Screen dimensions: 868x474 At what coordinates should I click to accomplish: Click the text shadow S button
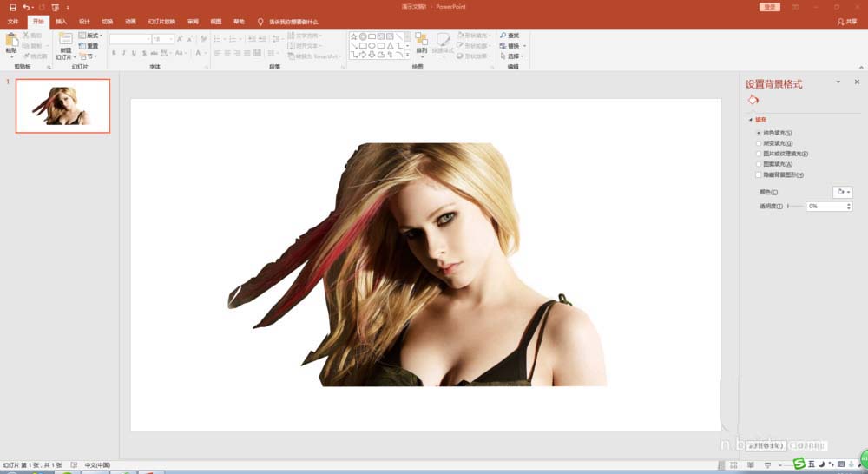[144, 53]
